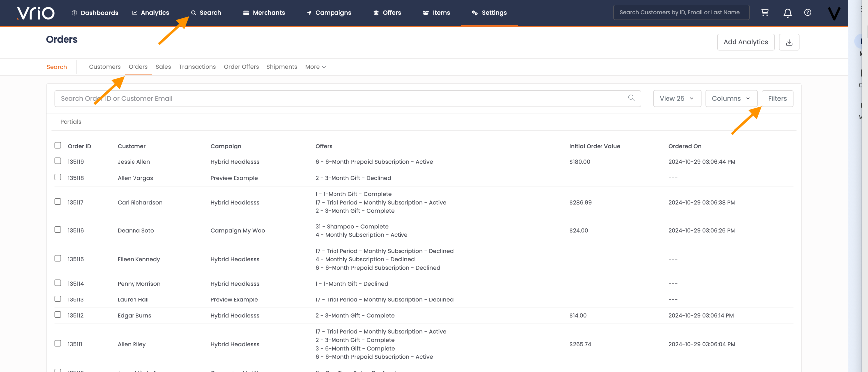Click the Campaign column header
The image size is (868, 372).
pyautogui.click(x=226, y=146)
